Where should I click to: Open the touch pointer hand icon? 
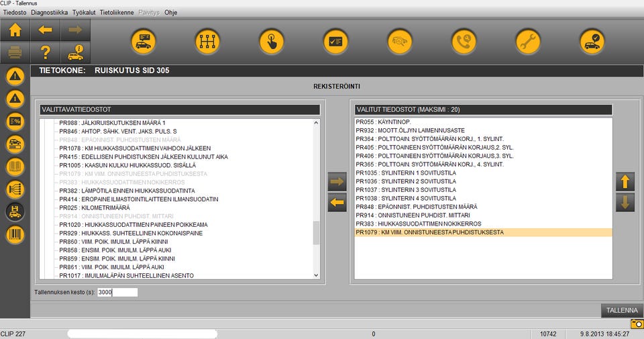[x=272, y=42]
